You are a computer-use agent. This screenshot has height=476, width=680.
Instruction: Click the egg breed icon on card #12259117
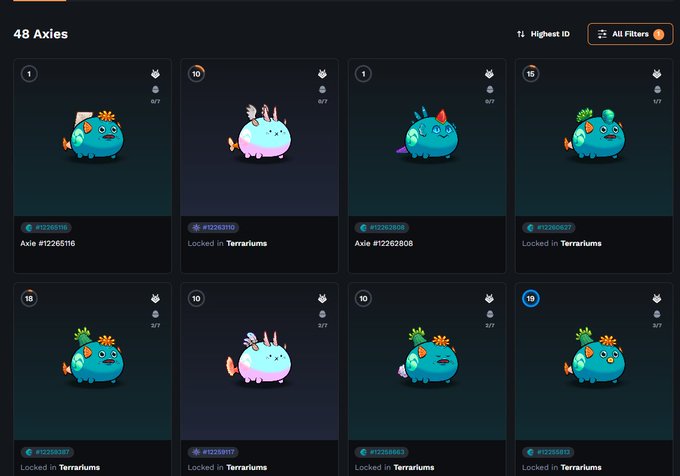322,314
